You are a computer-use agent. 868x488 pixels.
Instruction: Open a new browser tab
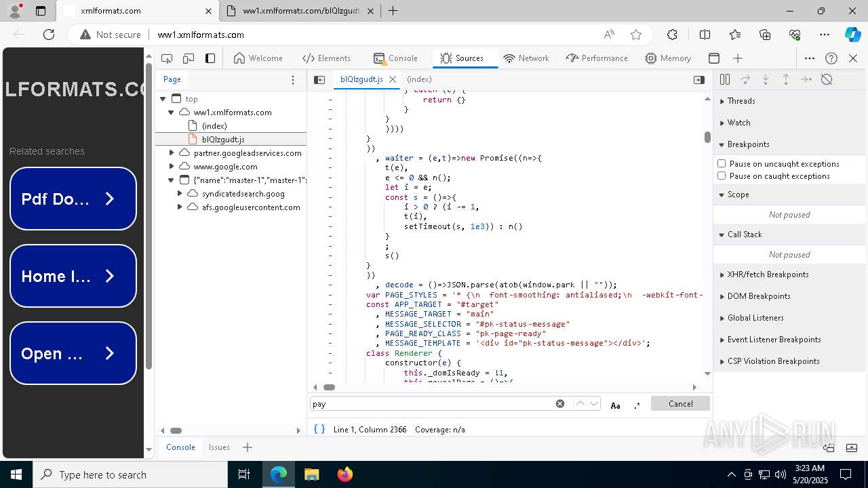[x=393, y=11]
